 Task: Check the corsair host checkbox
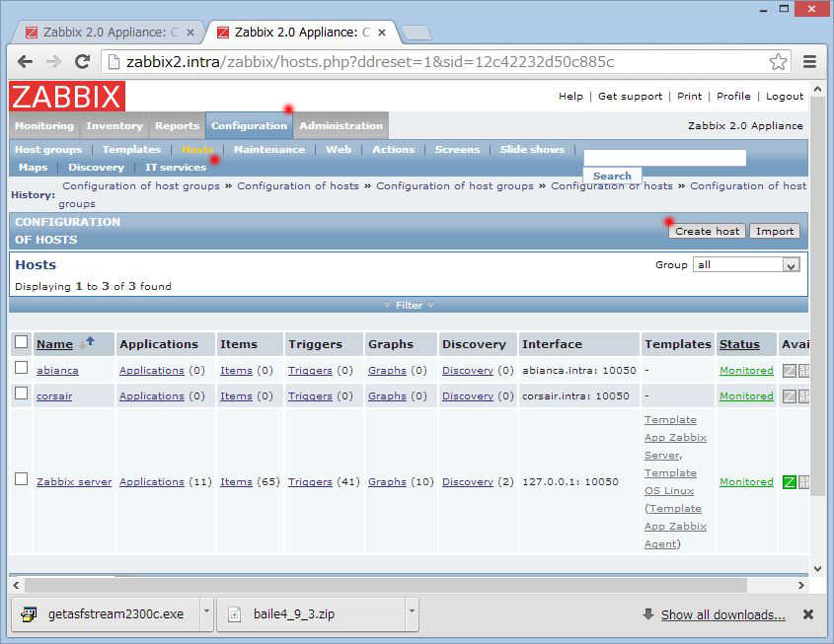pos(22,394)
